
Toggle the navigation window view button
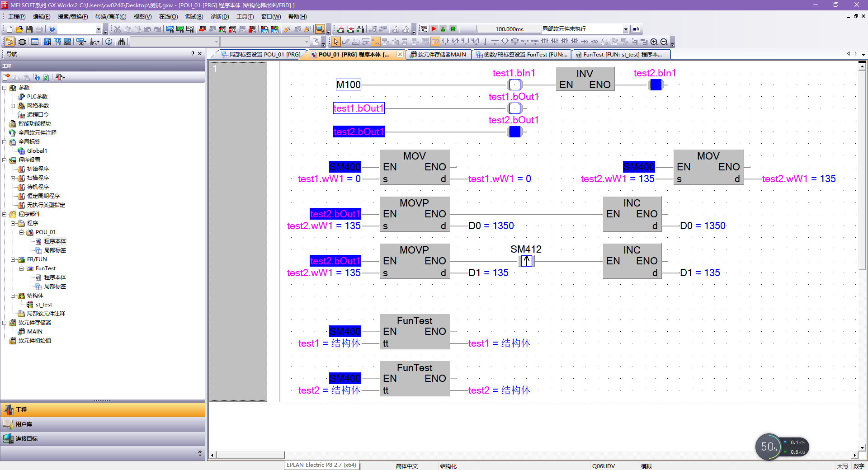click(x=9, y=42)
